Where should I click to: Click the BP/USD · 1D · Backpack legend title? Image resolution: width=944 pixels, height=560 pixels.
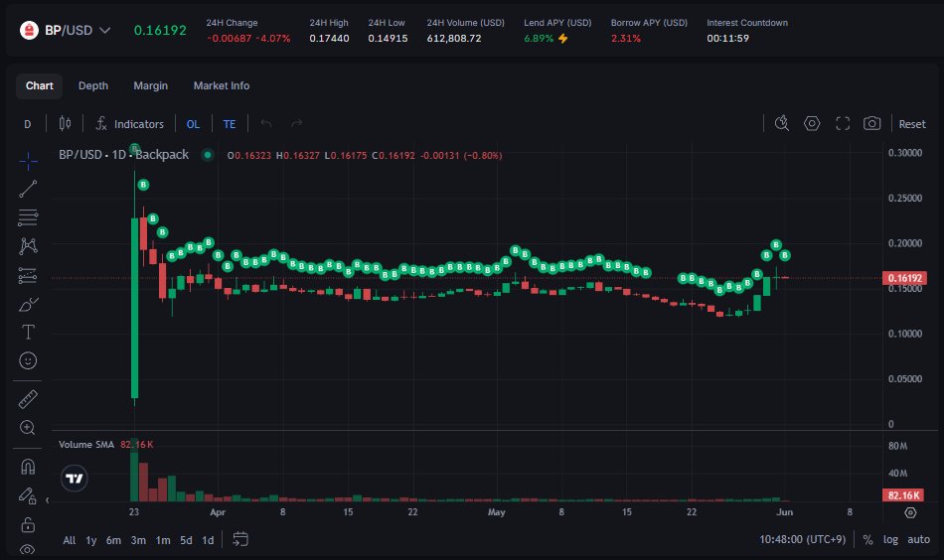123,155
